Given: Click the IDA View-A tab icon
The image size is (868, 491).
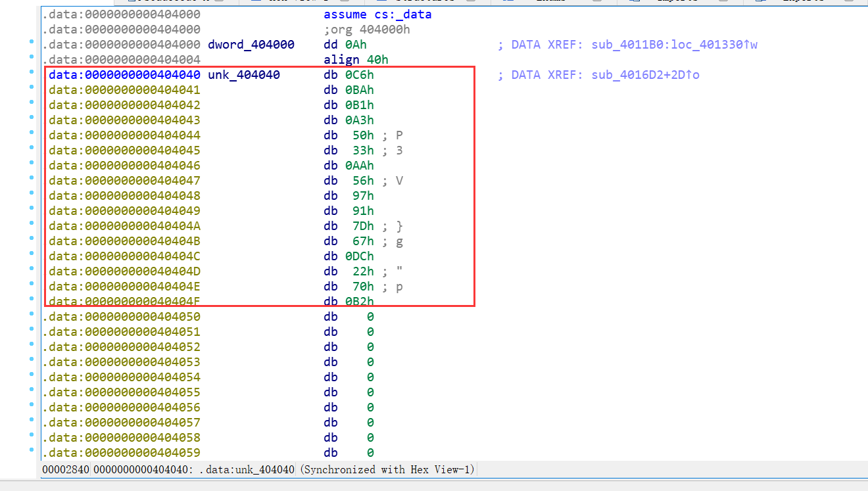Looking at the screenshot, I should [256, 2].
